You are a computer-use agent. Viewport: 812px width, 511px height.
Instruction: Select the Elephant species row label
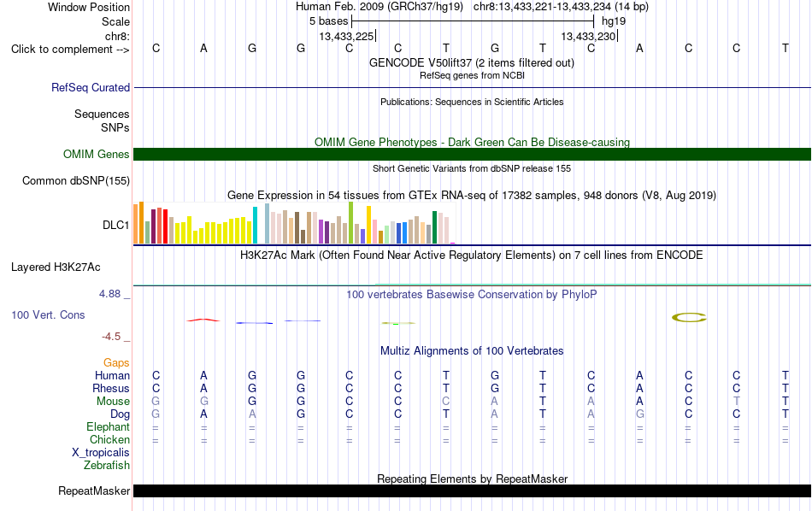[x=108, y=426]
